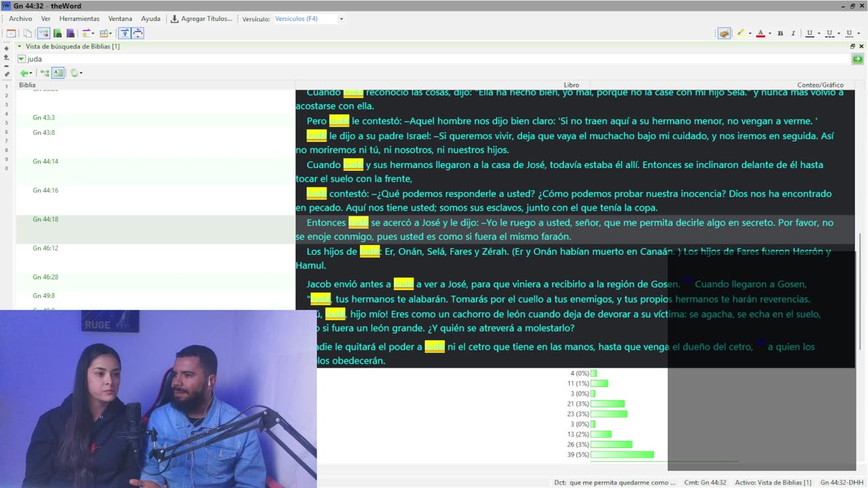Open the Ayuda menu
Screen dimensions: 868x488
(x=151, y=19)
